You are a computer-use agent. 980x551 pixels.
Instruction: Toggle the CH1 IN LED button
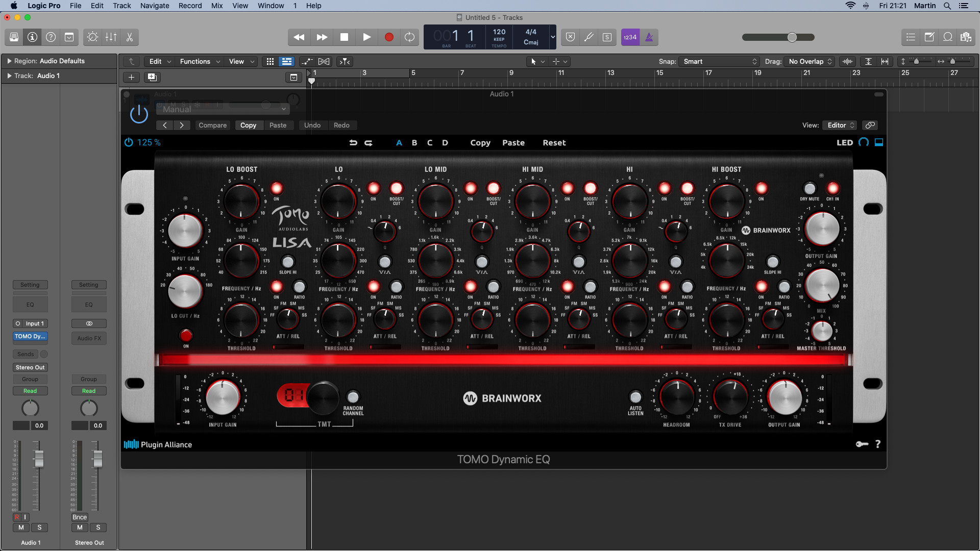tap(832, 188)
